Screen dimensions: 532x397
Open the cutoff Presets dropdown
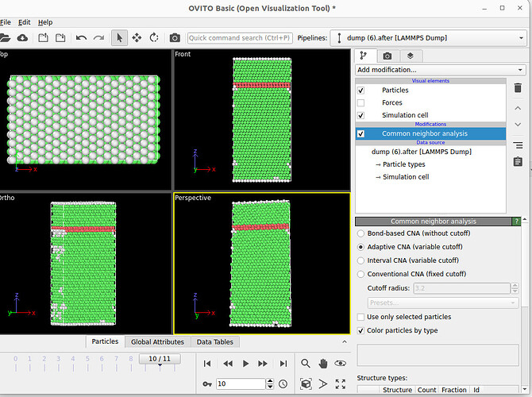point(443,303)
